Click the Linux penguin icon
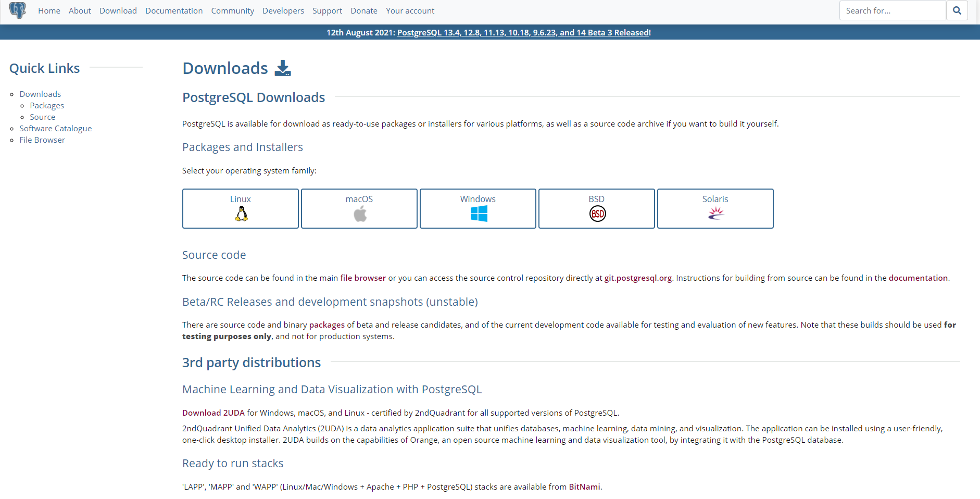The width and height of the screenshot is (980, 499). pos(241,214)
